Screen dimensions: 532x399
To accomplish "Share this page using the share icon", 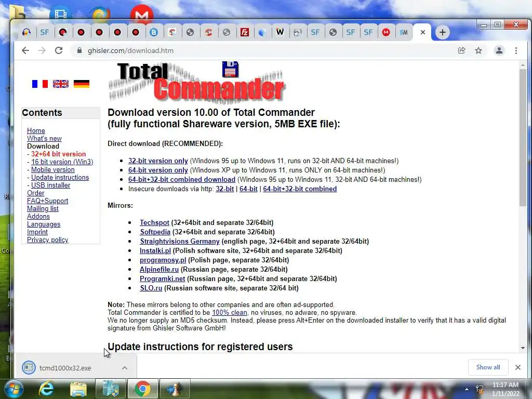I will click(461, 50).
